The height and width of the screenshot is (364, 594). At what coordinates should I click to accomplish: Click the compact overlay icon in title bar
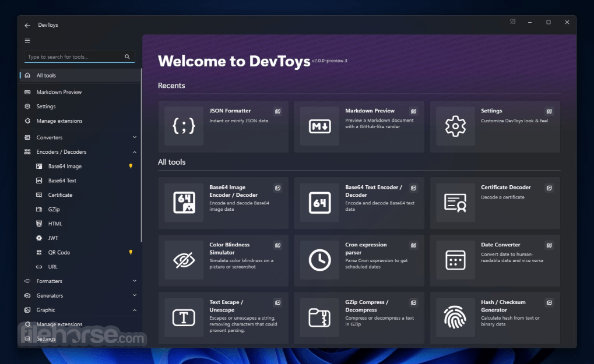point(512,22)
